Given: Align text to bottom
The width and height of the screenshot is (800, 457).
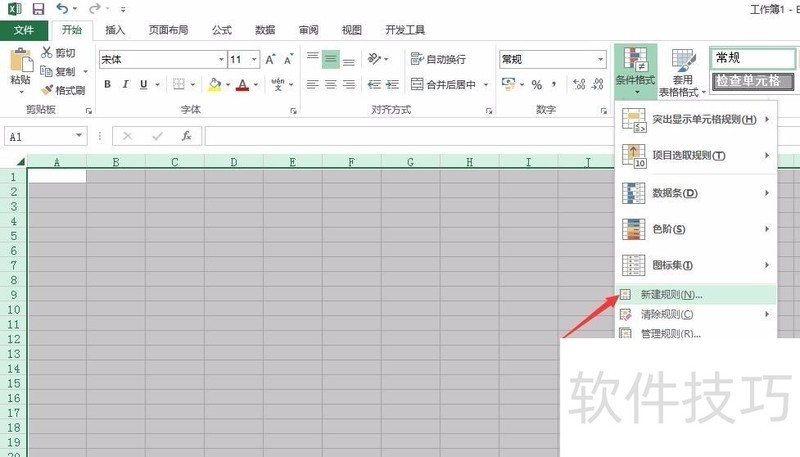Looking at the screenshot, I should point(349,60).
